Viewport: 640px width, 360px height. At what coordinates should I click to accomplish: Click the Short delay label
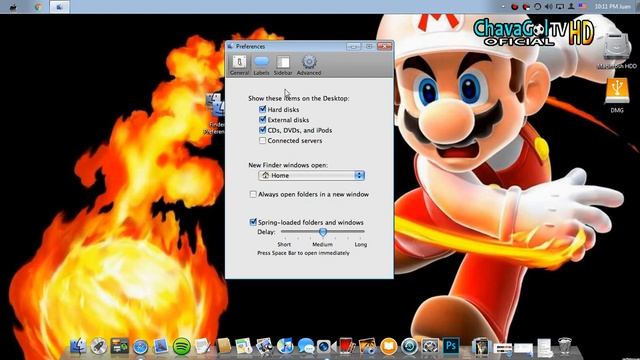pos(284,244)
